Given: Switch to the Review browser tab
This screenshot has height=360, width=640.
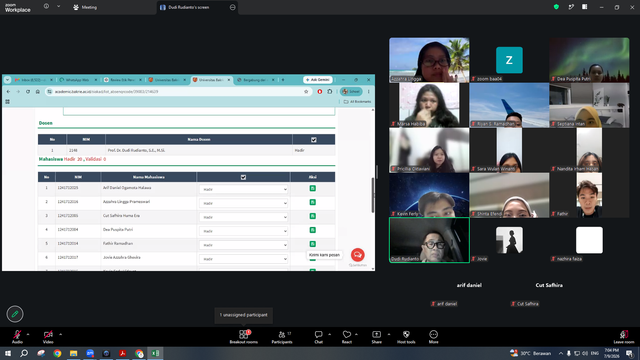Looking at the screenshot, I should (122, 80).
